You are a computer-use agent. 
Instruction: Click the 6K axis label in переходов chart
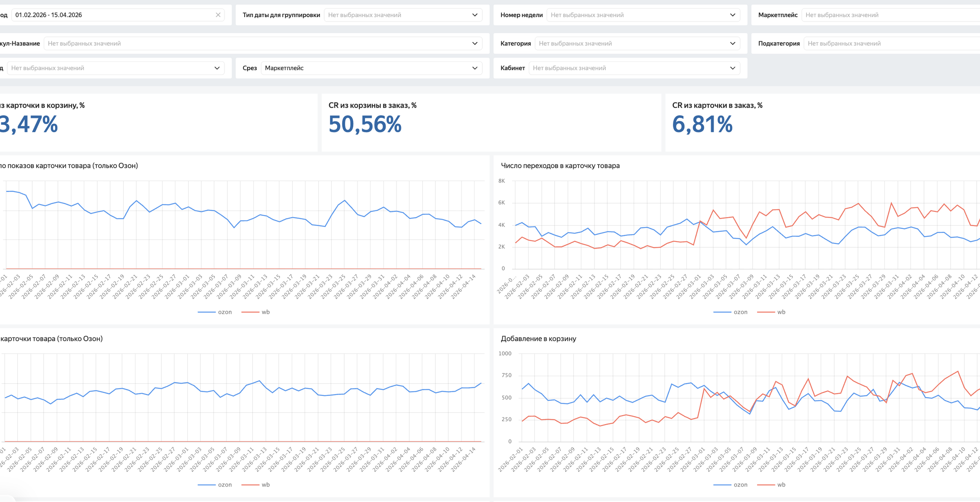(501, 203)
